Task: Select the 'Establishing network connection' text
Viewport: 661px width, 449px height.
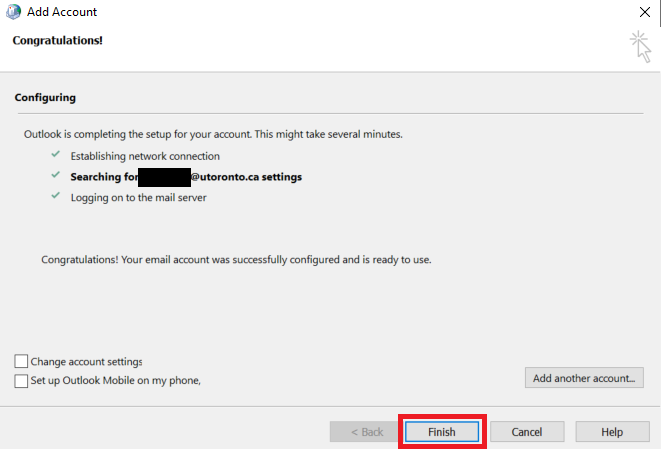Action: tap(145, 156)
